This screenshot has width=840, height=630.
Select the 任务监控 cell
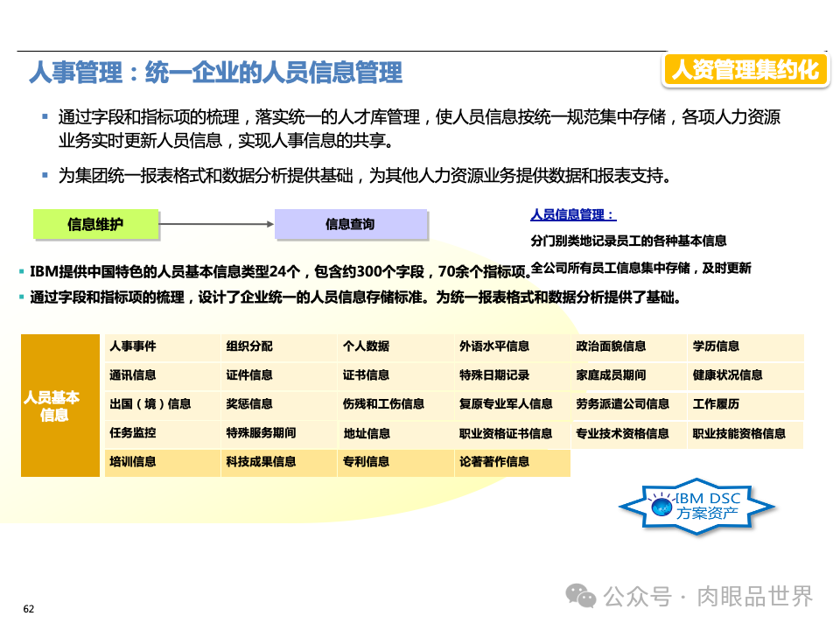coord(163,434)
